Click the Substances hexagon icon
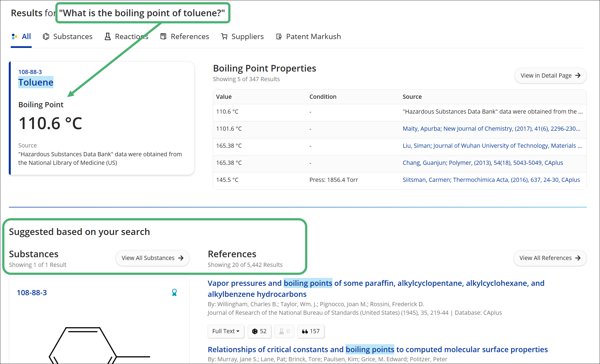This screenshot has height=364, width=600. [x=46, y=37]
